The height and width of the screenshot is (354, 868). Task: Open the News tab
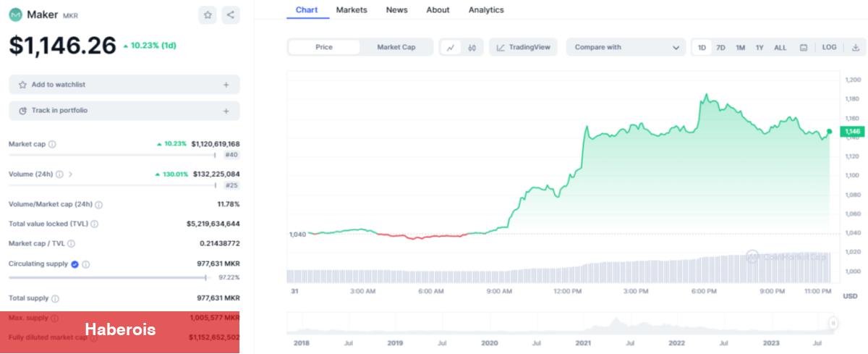(x=396, y=10)
